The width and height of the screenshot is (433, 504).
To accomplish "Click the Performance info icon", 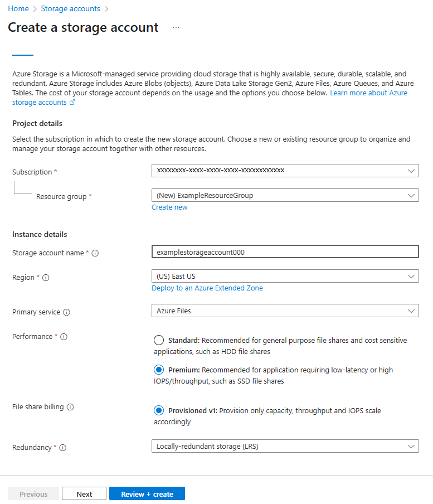I will 64,337.
